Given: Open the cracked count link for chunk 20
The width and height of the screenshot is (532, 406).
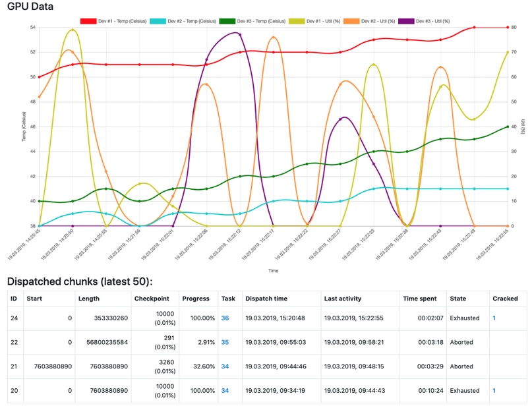Looking at the screenshot, I should point(494,391).
